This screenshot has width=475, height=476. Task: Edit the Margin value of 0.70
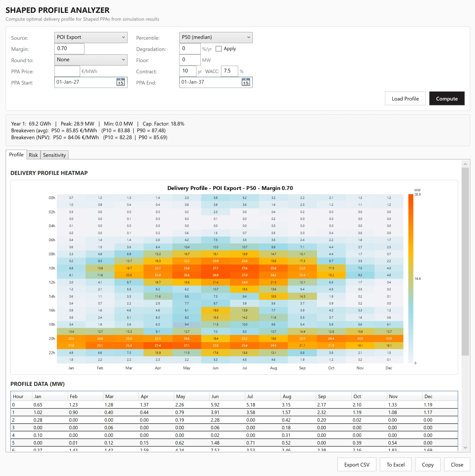(x=69, y=49)
